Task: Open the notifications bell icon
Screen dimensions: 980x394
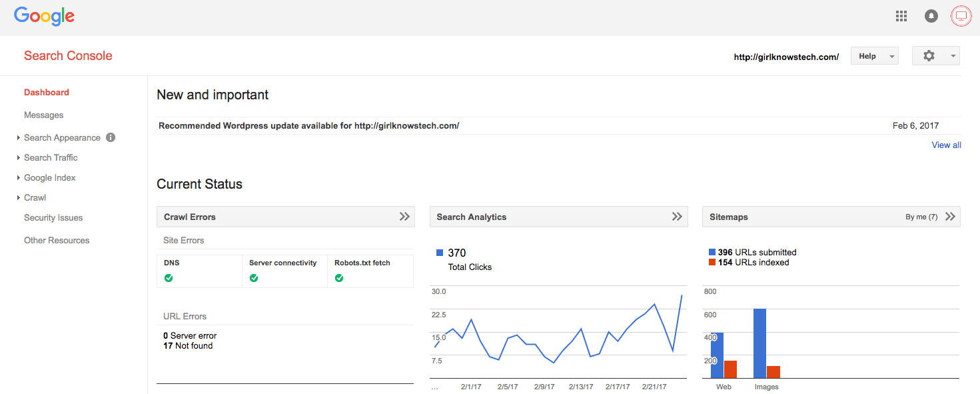Action: click(x=931, y=16)
